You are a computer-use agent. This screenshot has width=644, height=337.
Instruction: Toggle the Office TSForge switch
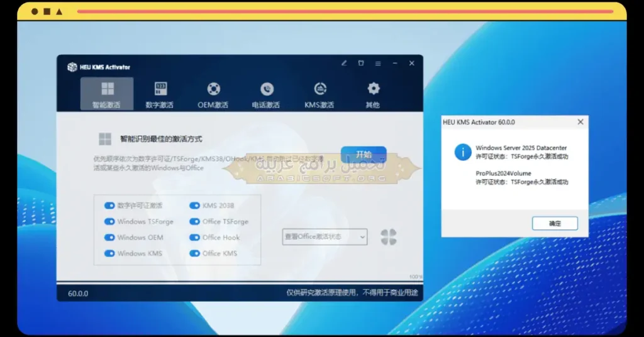click(x=194, y=221)
